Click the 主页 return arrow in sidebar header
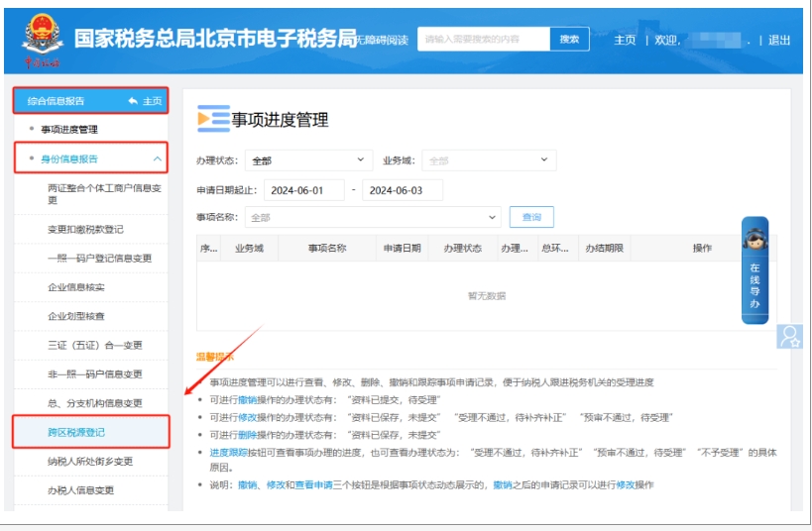The width and height of the screenshot is (812, 531). (x=144, y=101)
